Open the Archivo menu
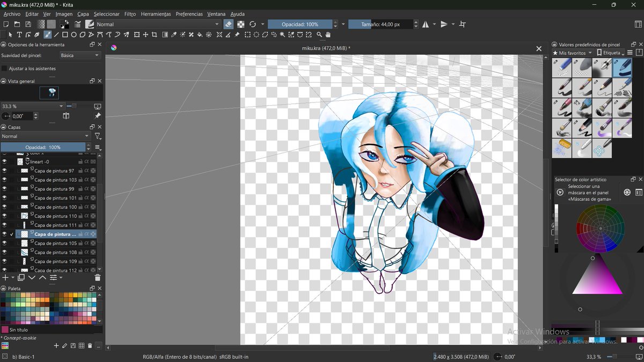 tap(12, 14)
